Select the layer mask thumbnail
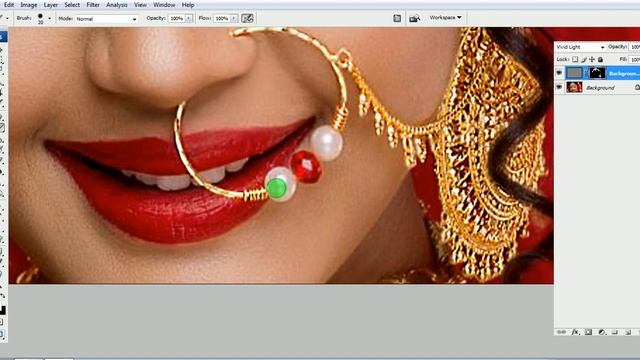640x360 pixels. click(597, 73)
